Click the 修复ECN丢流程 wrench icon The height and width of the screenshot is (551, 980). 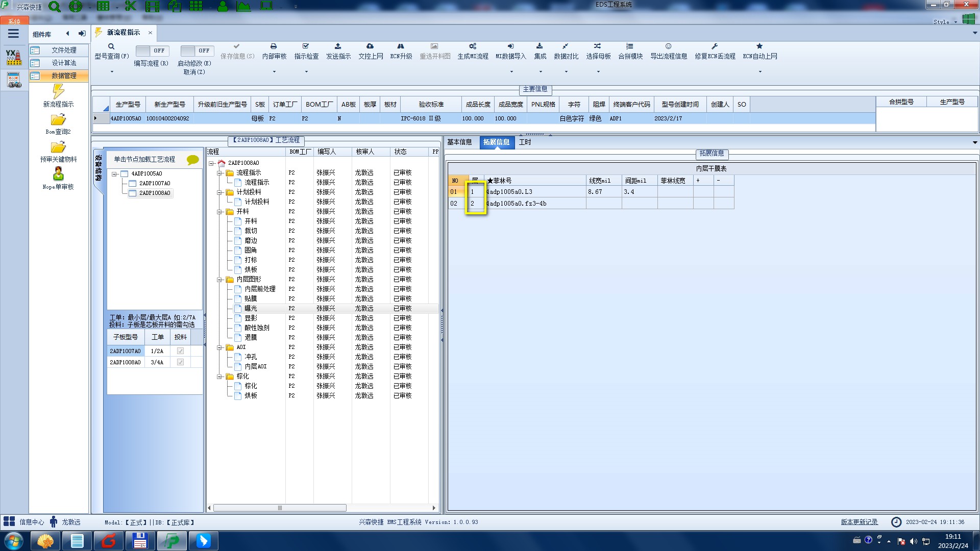tap(715, 46)
